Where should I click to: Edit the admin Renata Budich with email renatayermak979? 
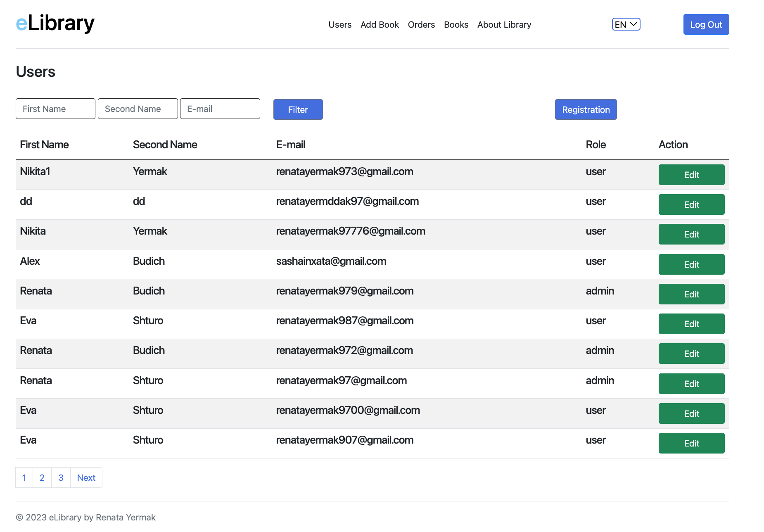point(691,294)
